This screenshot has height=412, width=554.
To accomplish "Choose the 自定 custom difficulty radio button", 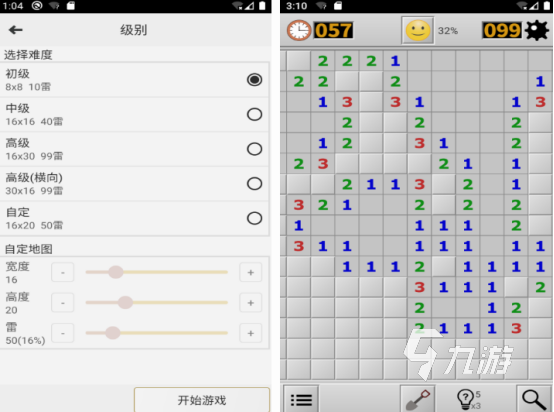I will click(254, 218).
